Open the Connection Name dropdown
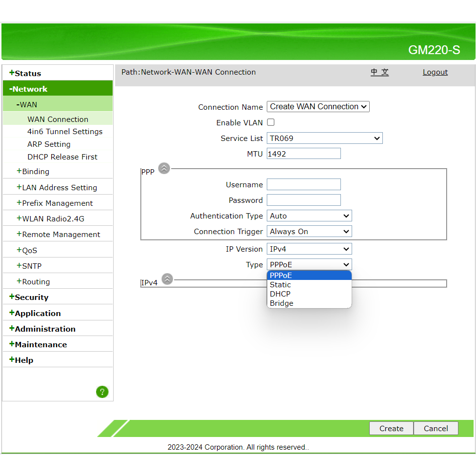The image size is (476, 476). tap(318, 107)
